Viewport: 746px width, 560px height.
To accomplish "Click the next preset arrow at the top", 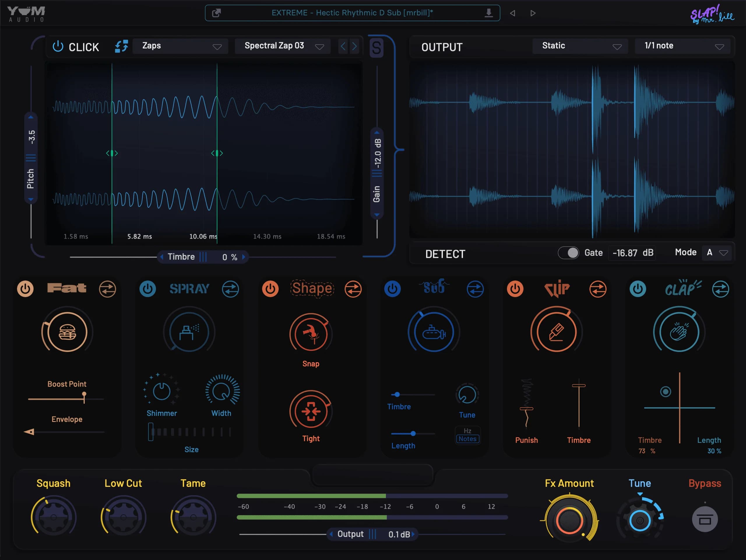I will point(533,13).
